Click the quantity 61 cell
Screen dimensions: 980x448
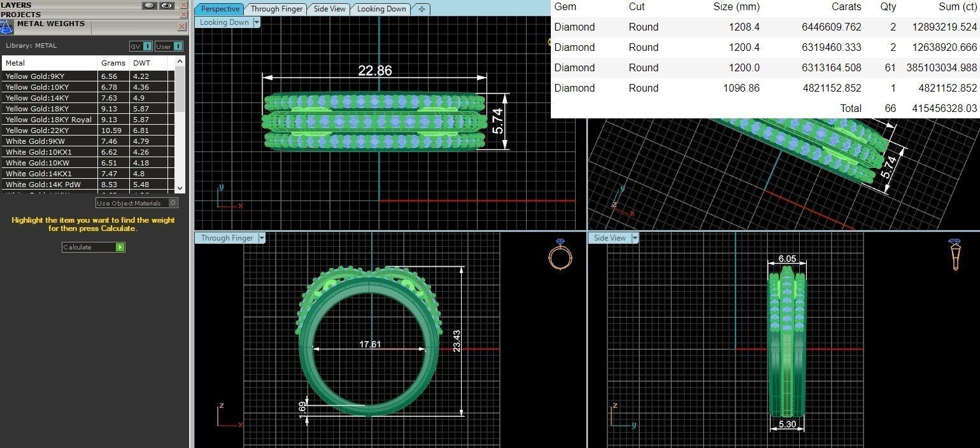[890, 68]
